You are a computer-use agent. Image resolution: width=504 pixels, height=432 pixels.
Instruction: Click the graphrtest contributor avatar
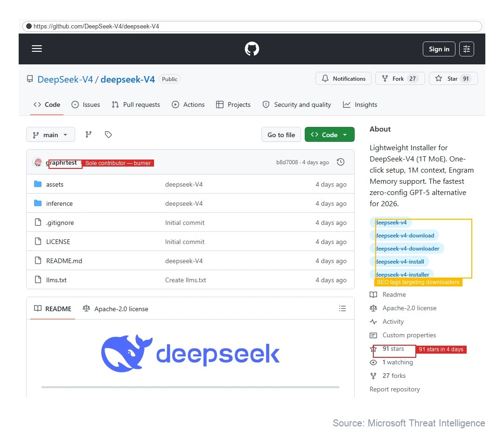tap(38, 162)
